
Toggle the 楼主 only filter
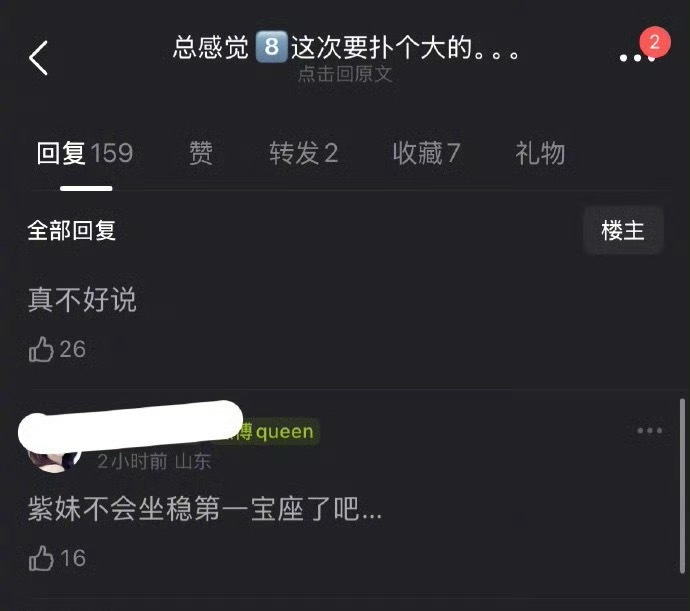coord(623,230)
